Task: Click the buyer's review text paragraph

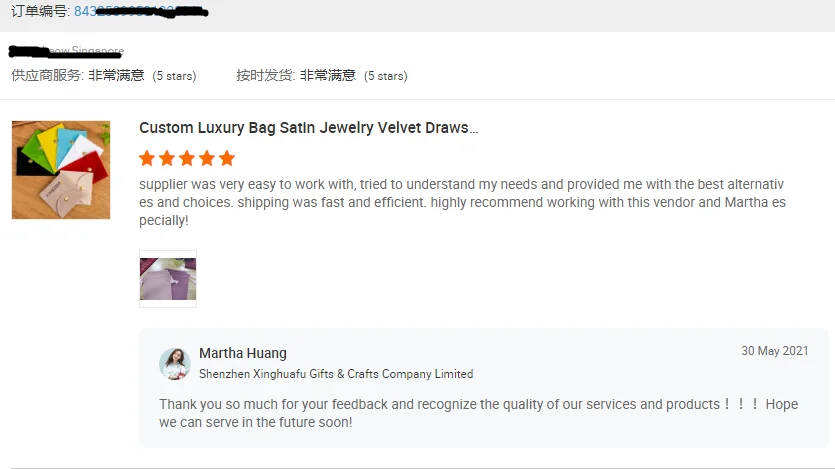Action: click(x=462, y=202)
